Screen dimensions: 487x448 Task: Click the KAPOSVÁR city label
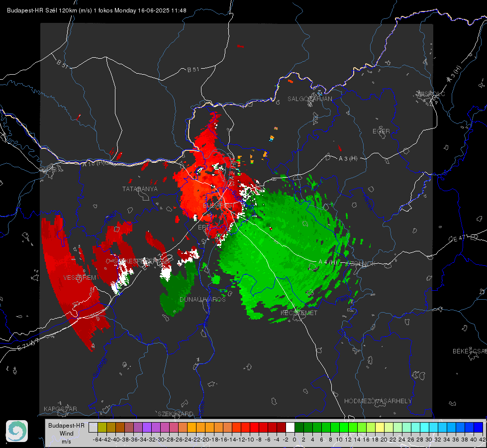pyautogui.click(x=60, y=409)
